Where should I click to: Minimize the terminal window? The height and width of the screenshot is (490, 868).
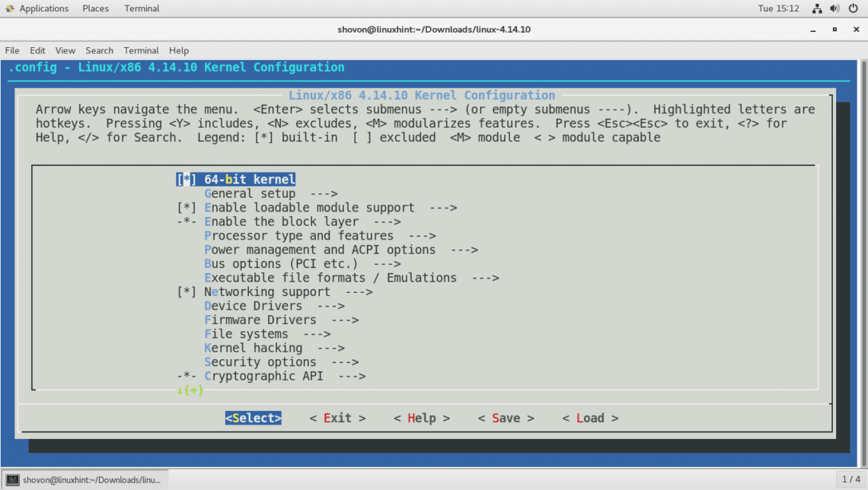coord(812,30)
